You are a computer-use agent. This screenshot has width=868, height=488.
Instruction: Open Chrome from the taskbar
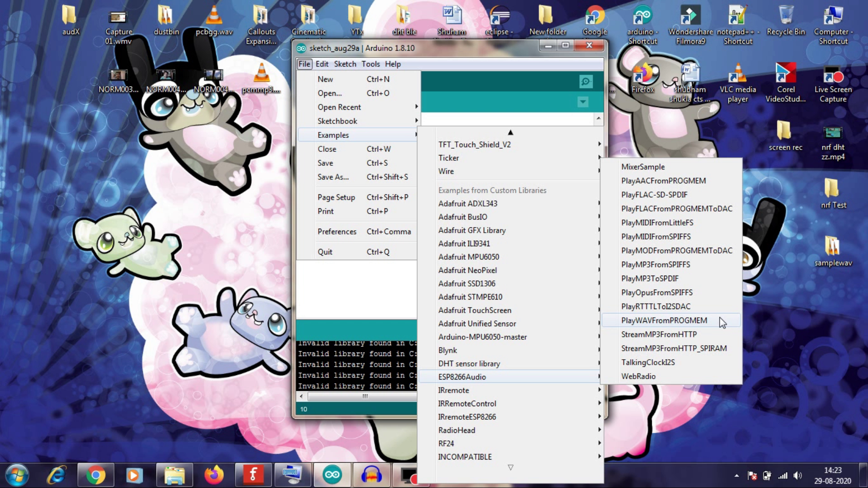coord(96,475)
